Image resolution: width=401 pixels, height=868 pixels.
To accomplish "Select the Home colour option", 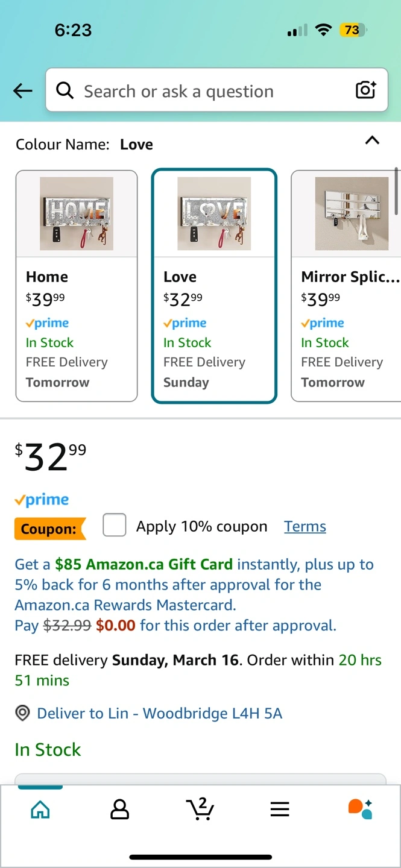I will point(77,286).
